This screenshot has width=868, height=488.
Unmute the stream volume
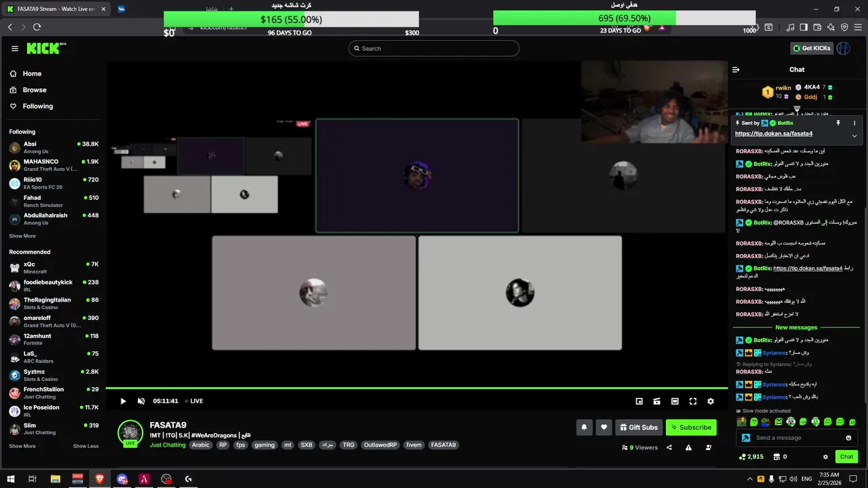(141, 401)
